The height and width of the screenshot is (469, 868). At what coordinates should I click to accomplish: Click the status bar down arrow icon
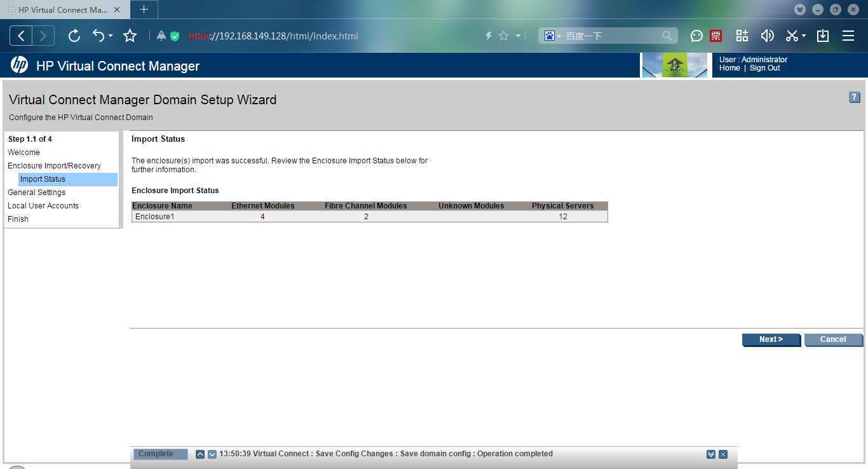[x=212, y=454]
